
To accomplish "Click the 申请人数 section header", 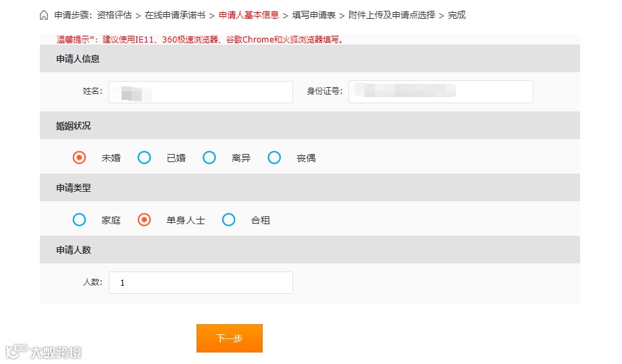I will point(310,250).
